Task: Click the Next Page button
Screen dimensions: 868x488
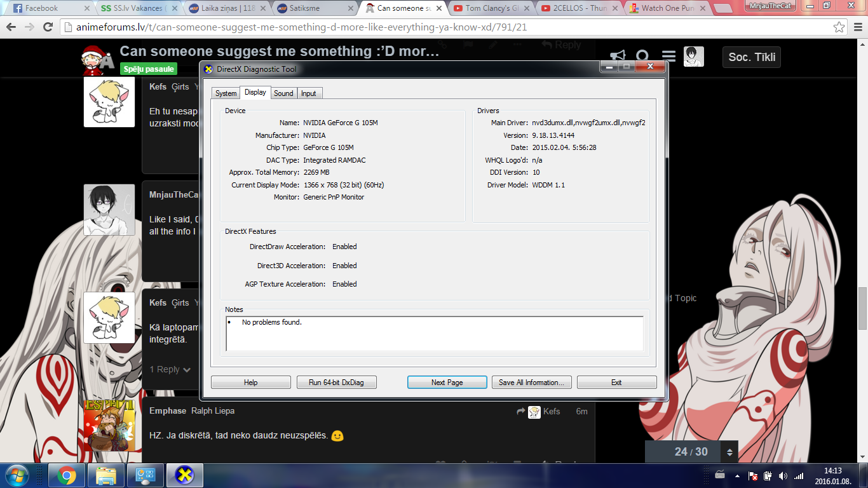Action: pyautogui.click(x=447, y=383)
